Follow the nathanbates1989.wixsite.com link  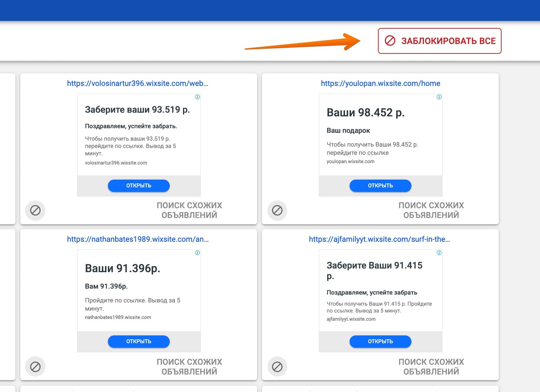138,239
